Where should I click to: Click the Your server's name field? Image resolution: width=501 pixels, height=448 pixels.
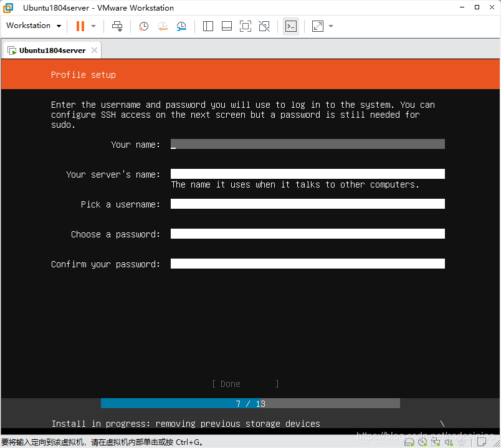tap(307, 174)
